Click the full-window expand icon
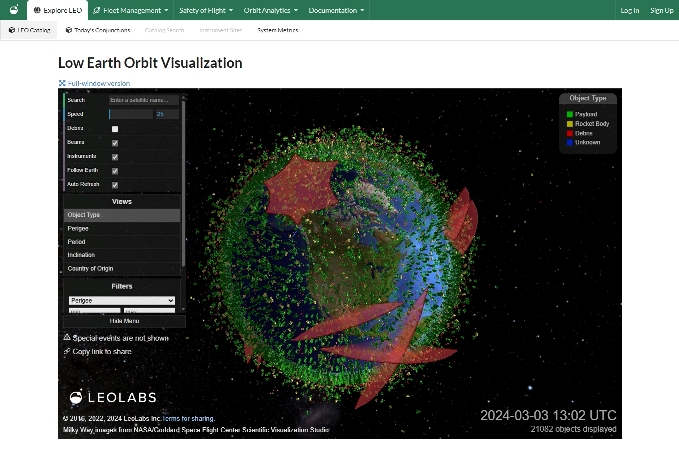The height and width of the screenshot is (450, 679). pos(62,83)
